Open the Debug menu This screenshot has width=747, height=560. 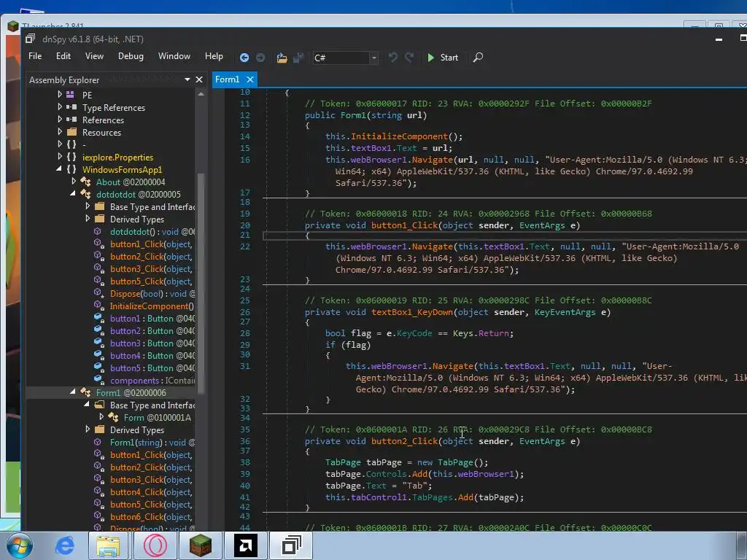[x=131, y=56]
